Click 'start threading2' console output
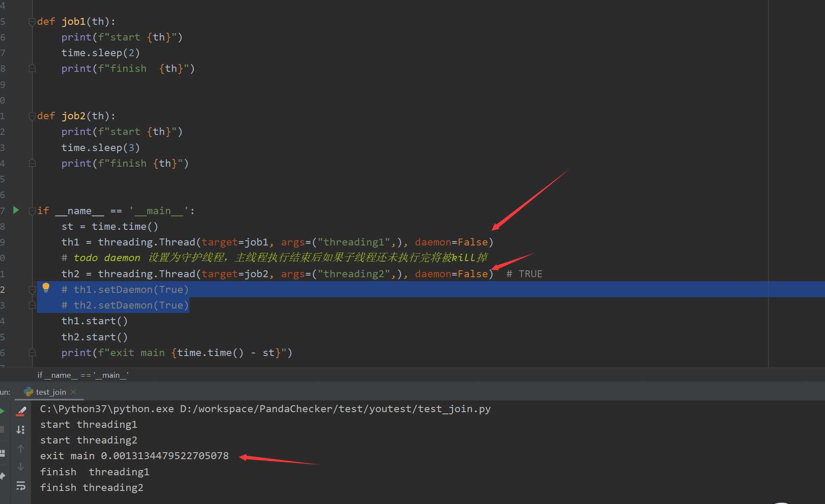The width and height of the screenshot is (825, 504). click(88, 440)
